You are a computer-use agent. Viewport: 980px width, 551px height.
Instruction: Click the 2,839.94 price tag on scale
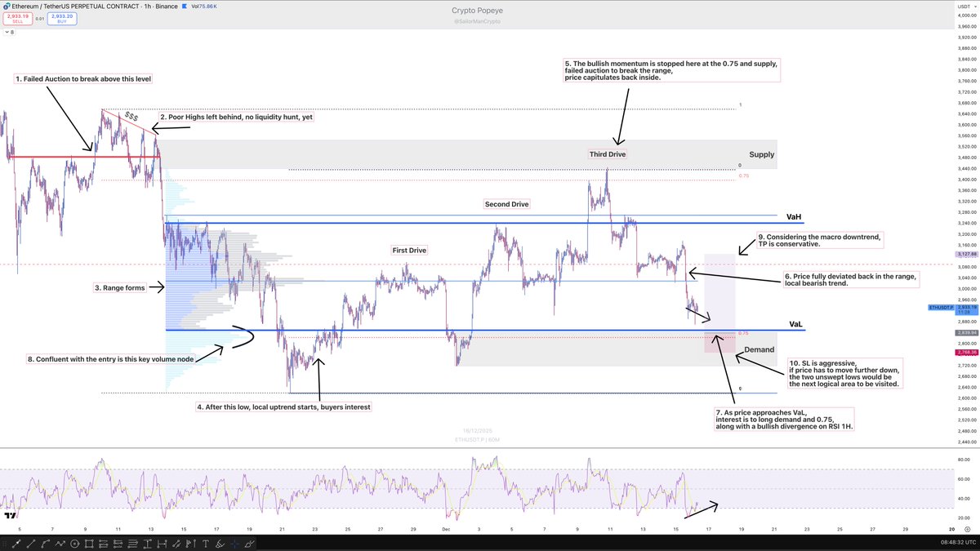click(965, 333)
